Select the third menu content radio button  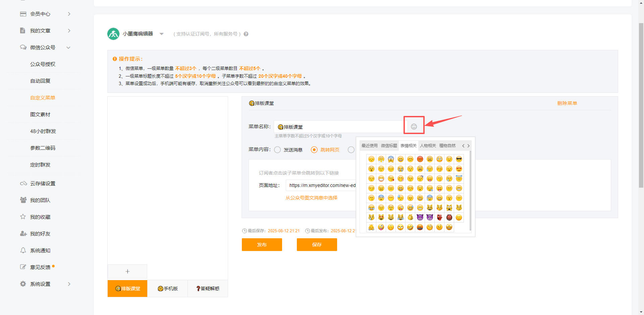351,150
